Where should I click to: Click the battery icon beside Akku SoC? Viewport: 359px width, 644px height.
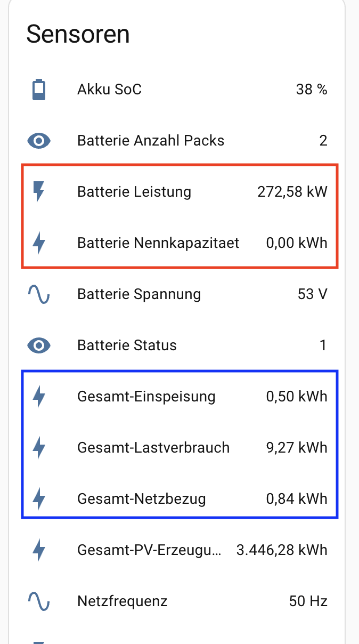click(39, 90)
